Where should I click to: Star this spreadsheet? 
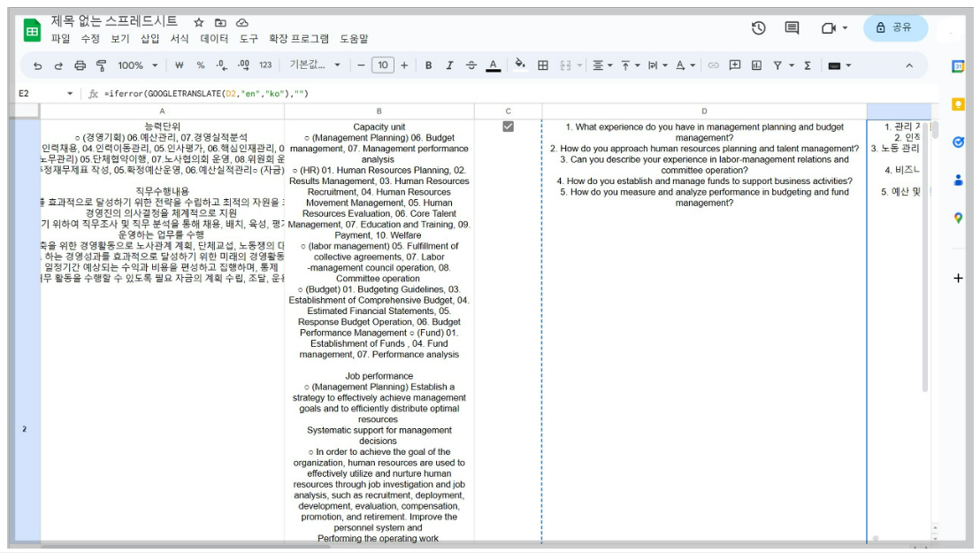coord(199,22)
